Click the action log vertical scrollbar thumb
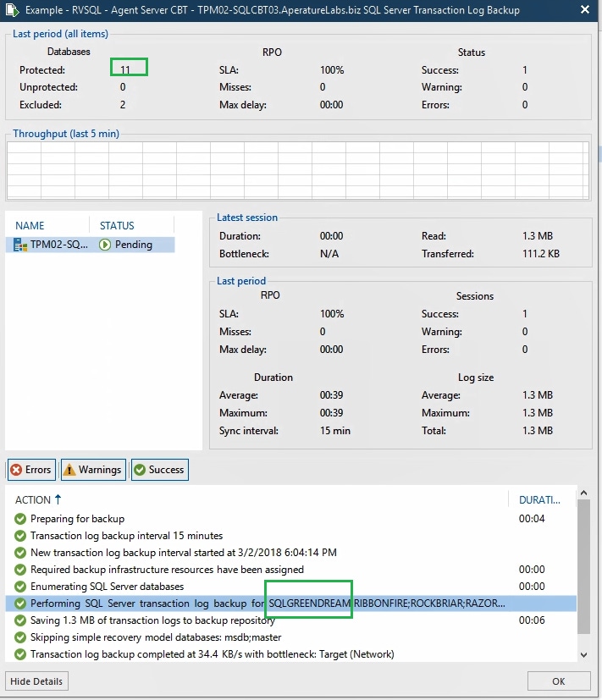The height and width of the screenshot is (700, 602). [583, 566]
